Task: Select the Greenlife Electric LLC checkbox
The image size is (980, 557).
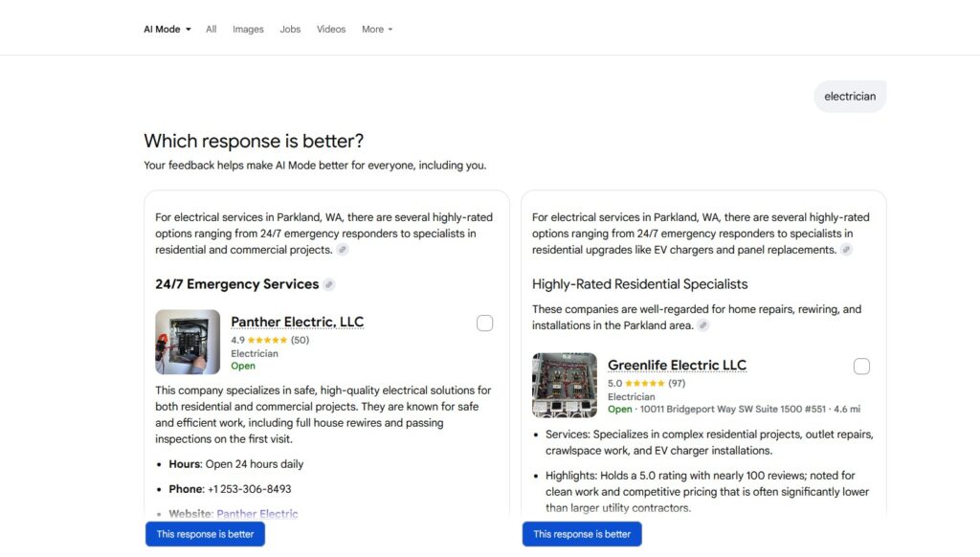Action: point(861,367)
